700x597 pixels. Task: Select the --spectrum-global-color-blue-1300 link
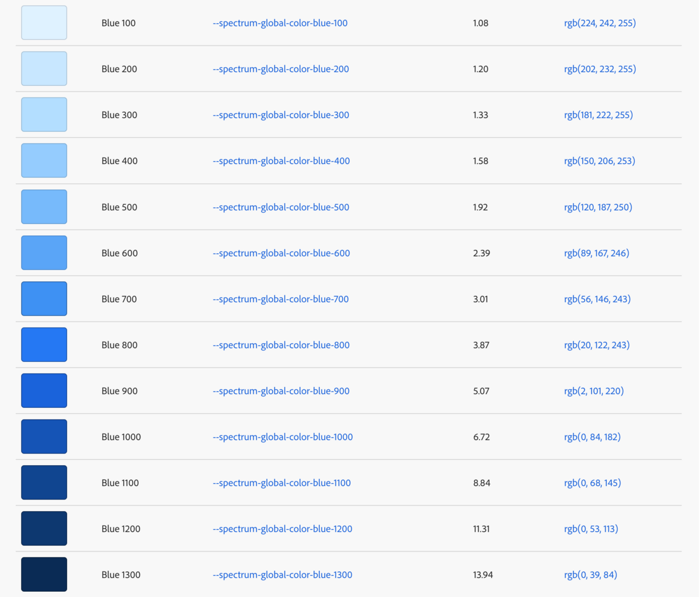click(282, 575)
